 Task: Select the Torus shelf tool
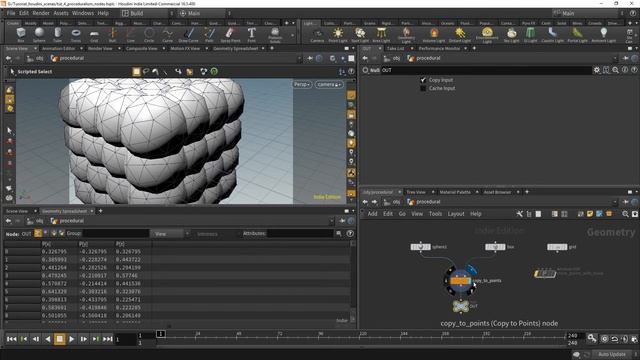76,35
